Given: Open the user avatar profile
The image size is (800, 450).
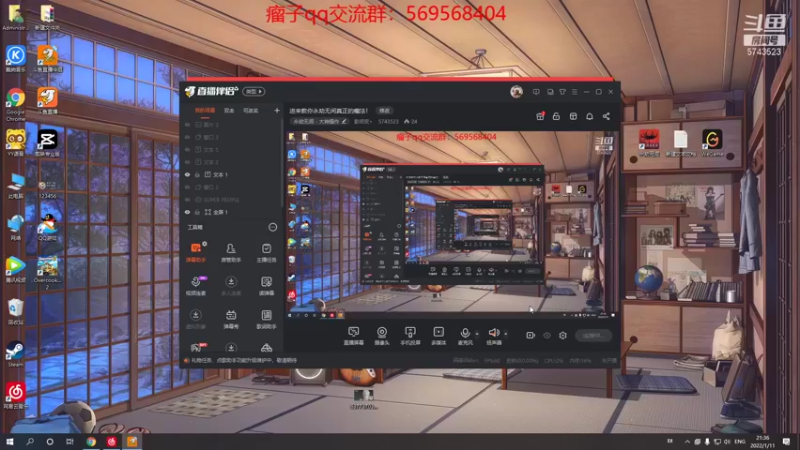Looking at the screenshot, I should 516,92.
